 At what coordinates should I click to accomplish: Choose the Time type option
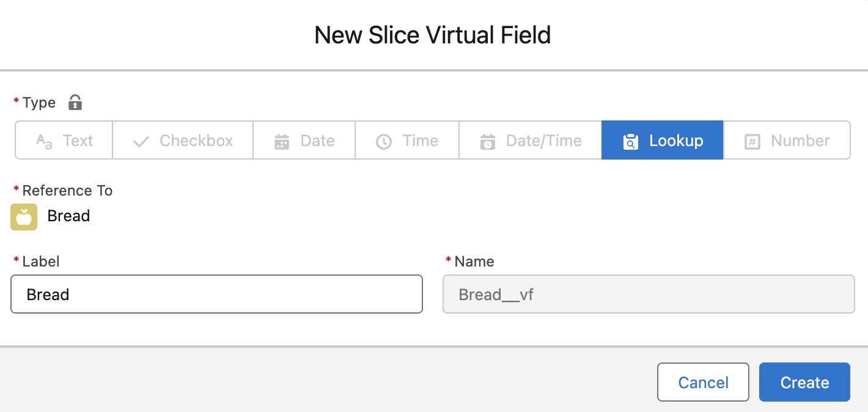click(406, 140)
